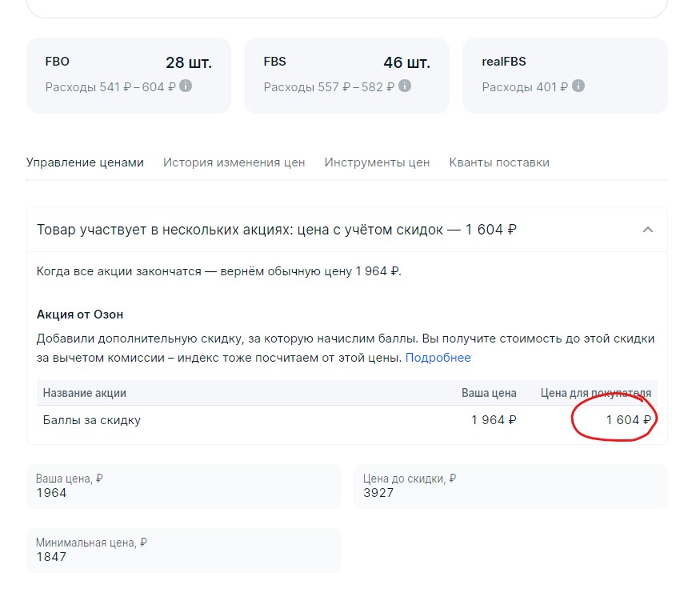
Task: Select the Когда все акции закончатся sentence
Action: pyautogui.click(x=218, y=271)
